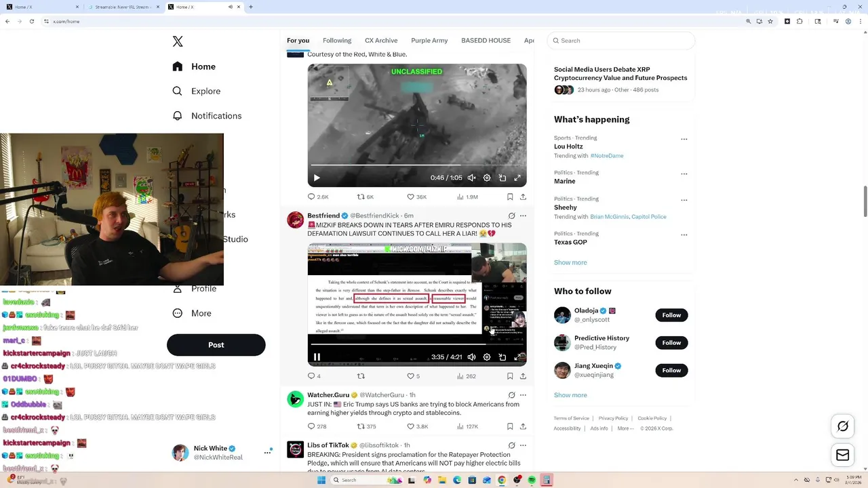This screenshot has height=488, width=868.
Task: Switch to the CX Archive tab
Action: (x=381, y=41)
